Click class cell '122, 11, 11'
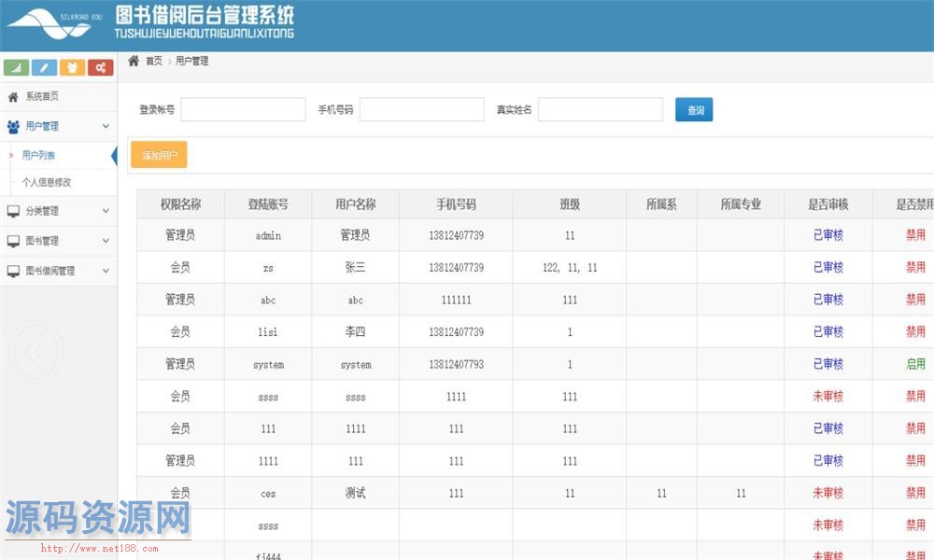The height and width of the screenshot is (560, 934). [x=570, y=267]
